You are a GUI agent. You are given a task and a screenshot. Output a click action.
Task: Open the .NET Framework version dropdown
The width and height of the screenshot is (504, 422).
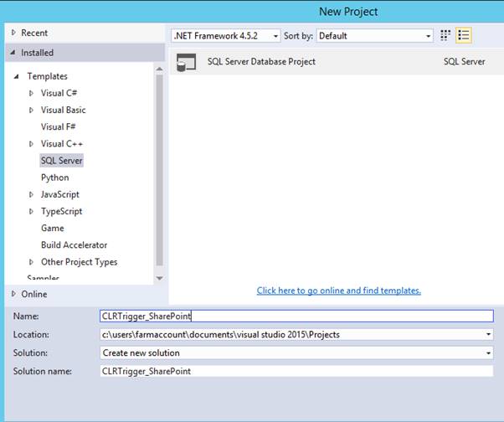226,36
